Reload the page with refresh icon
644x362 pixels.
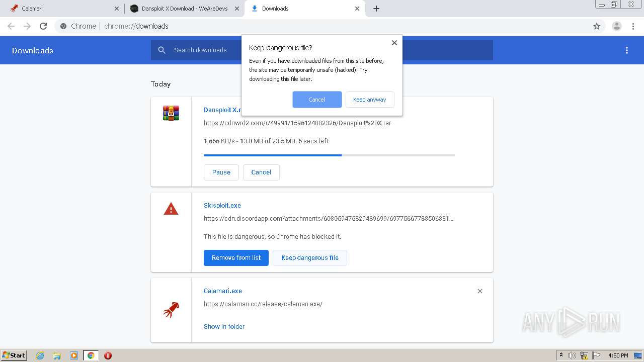pos(43,26)
